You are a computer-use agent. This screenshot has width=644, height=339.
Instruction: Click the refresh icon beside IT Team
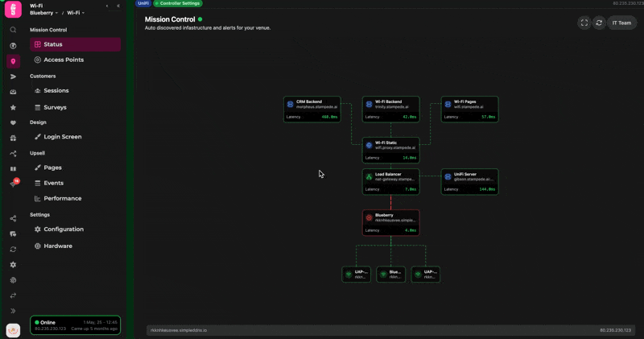click(599, 23)
